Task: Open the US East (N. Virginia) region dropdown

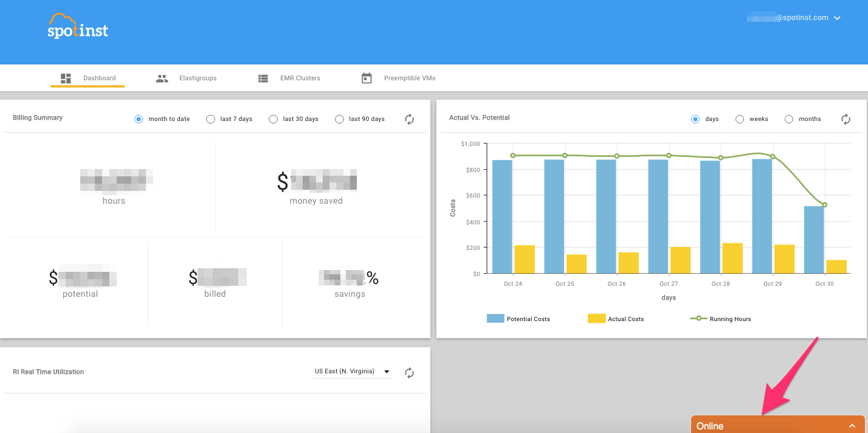Action: coord(353,372)
